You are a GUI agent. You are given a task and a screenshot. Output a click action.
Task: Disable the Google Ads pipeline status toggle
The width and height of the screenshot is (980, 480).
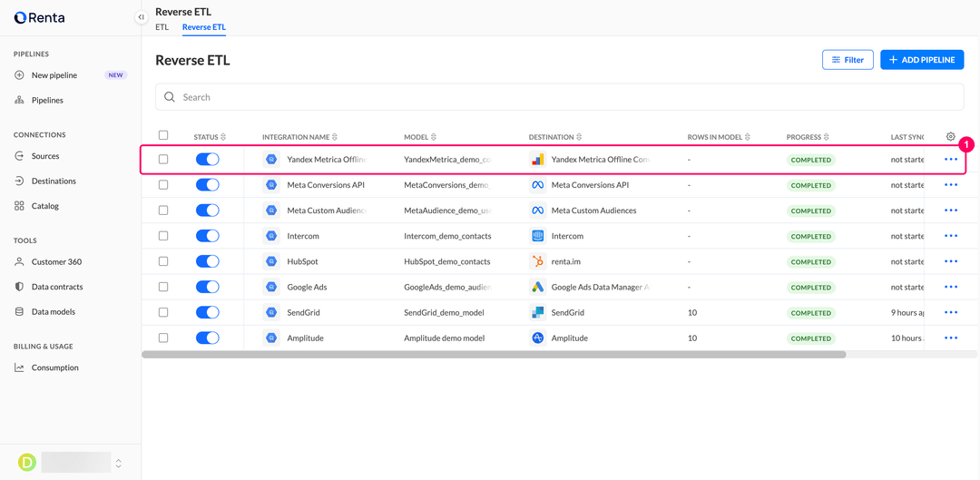[208, 287]
